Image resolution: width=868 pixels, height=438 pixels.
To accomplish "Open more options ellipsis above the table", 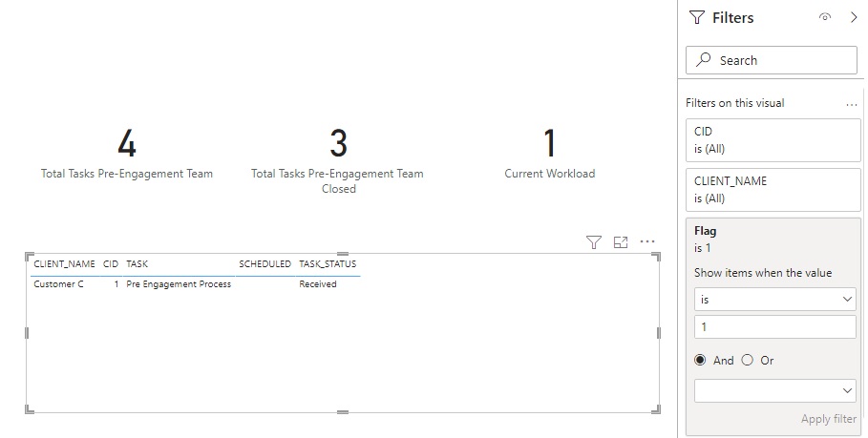I will tap(647, 241).
